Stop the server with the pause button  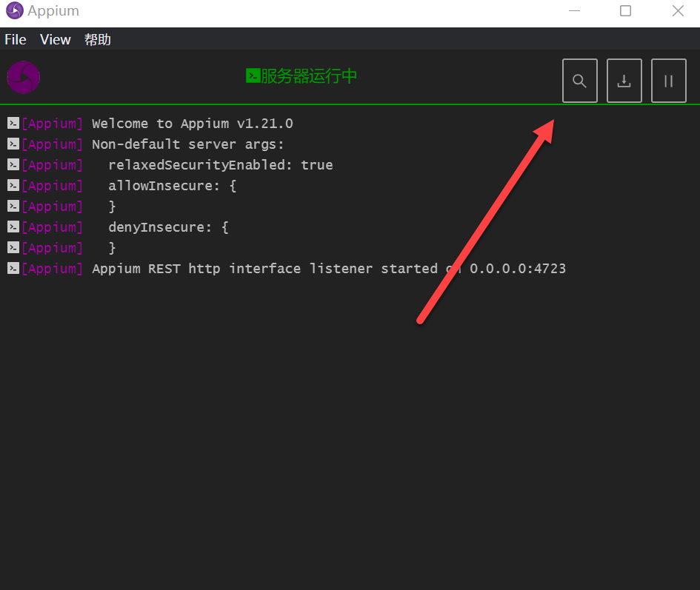pos(668,81)
